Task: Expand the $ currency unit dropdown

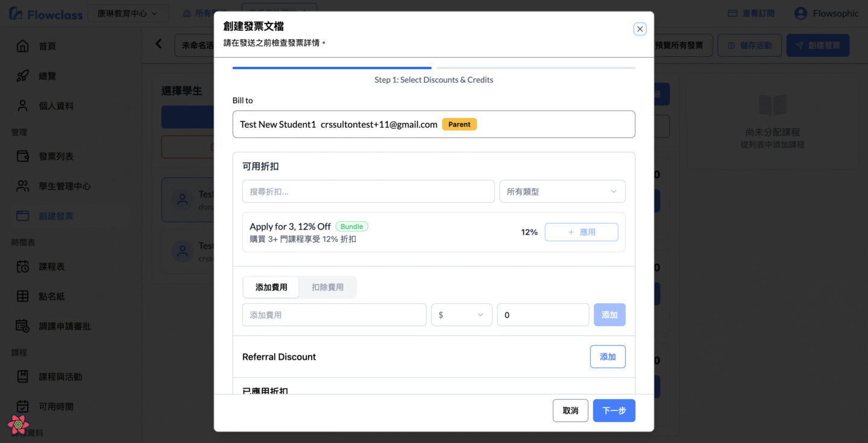Action: click(x=461, y=315)
